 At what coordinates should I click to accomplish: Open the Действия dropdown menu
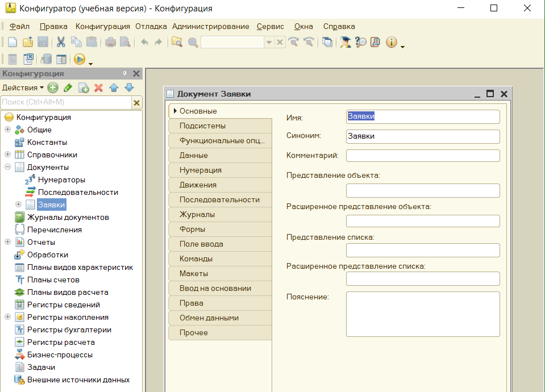point(23,87)
